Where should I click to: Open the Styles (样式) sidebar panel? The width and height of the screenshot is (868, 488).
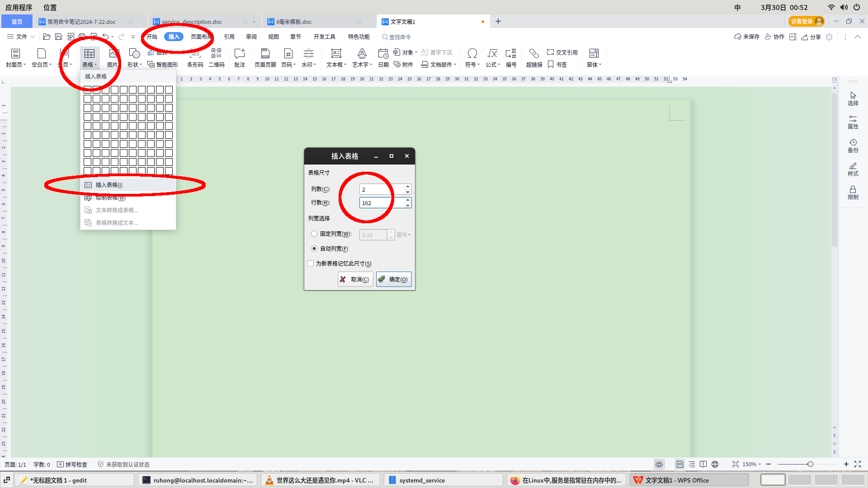click(853, 169)
